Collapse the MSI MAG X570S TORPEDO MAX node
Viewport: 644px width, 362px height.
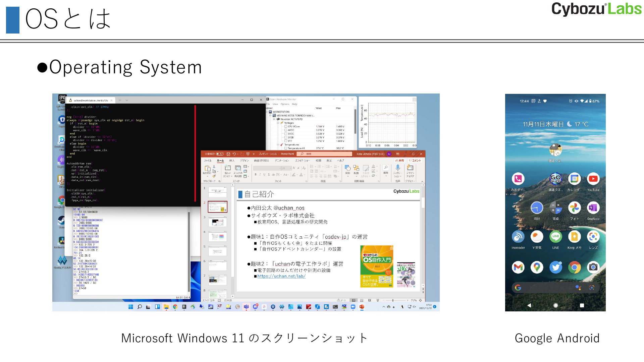(270, 116)
